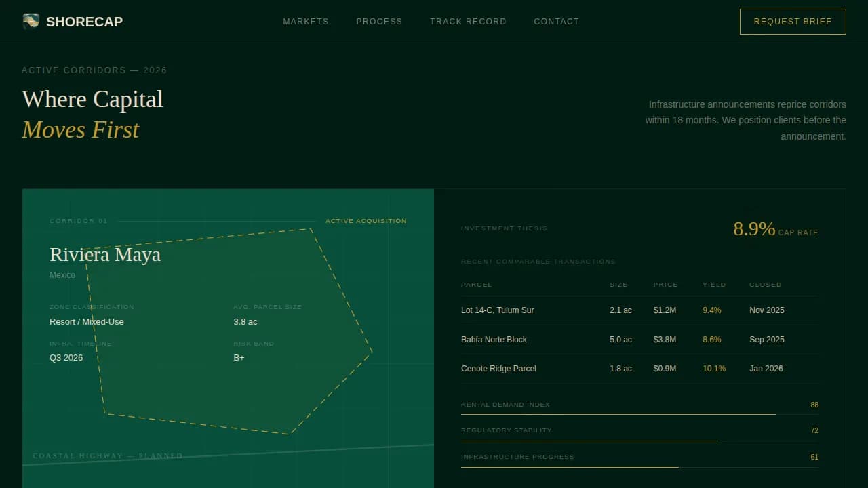Open the MARKETS navigation item
Viewport: 868px width, 488px height.
pyautogui.click(x=306, y=22)
